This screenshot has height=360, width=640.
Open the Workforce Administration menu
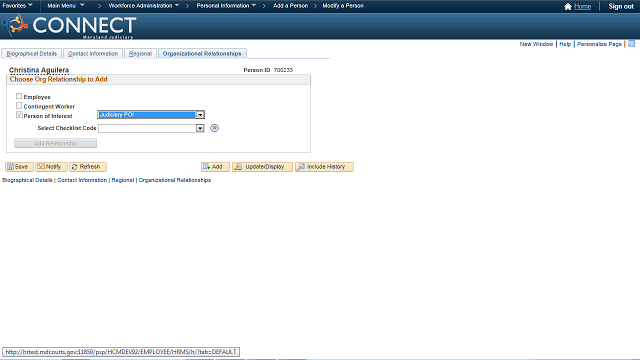[144, 6]
